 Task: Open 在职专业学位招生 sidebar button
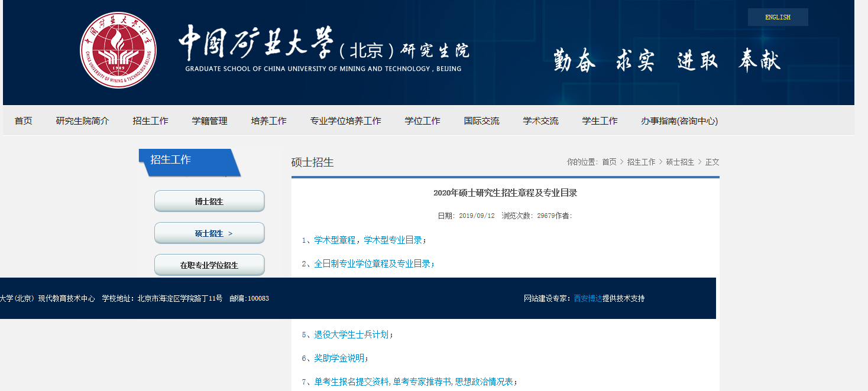pyautogui.click(x=209, y=265)
